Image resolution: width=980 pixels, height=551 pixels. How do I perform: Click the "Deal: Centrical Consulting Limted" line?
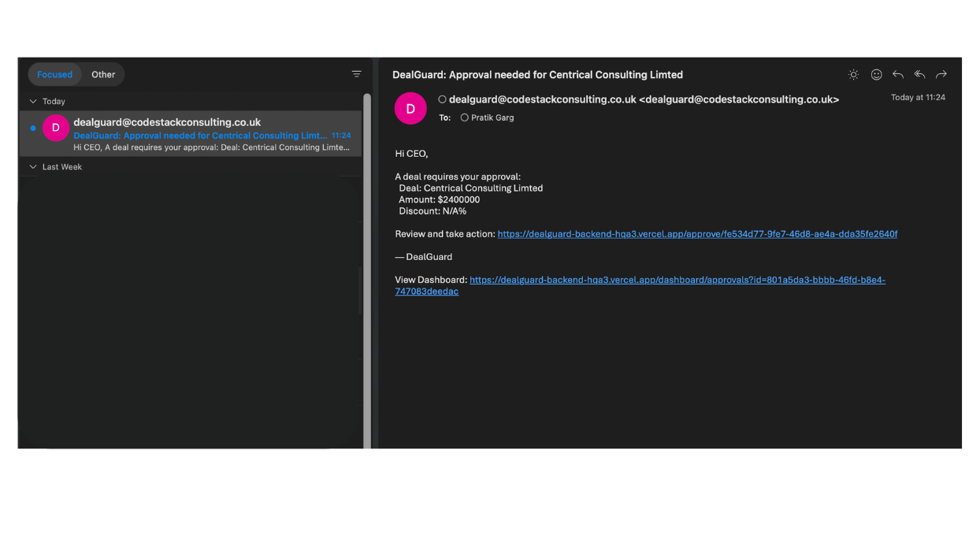coord(471,188)
